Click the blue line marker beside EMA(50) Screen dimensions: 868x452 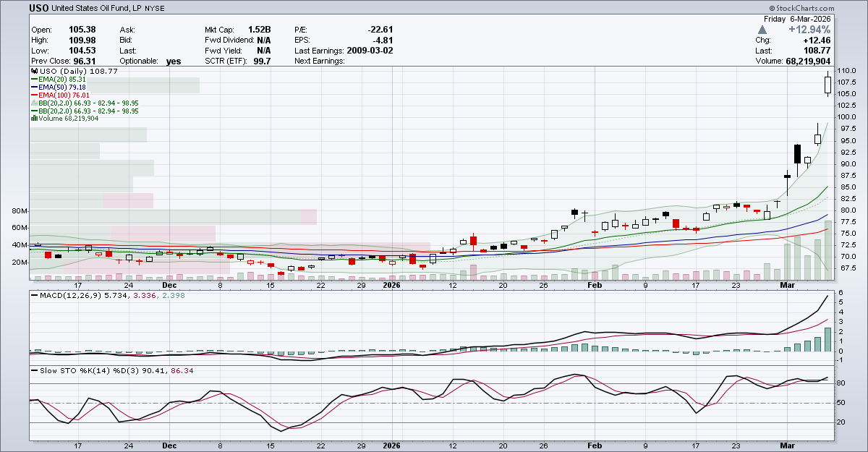(x=34, y=88)
